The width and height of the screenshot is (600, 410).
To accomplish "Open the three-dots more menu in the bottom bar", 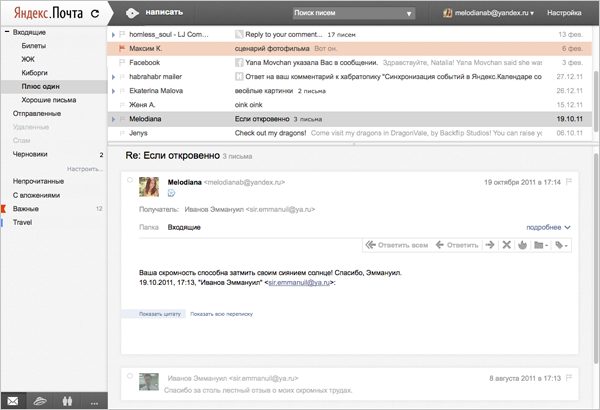I will coord(93,401).
